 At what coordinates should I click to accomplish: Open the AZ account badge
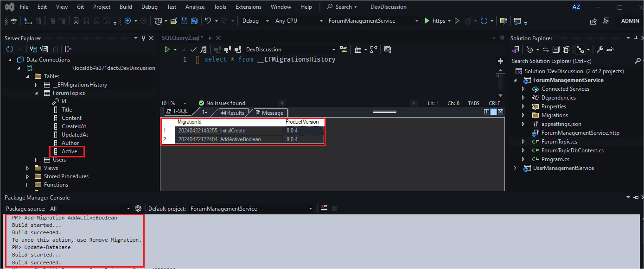pyautogui.click(x=576, y=7)
